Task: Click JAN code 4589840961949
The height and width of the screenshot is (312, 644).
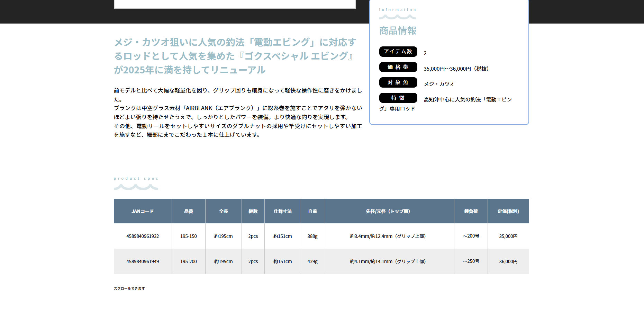Action: click(x=143, y=261)
